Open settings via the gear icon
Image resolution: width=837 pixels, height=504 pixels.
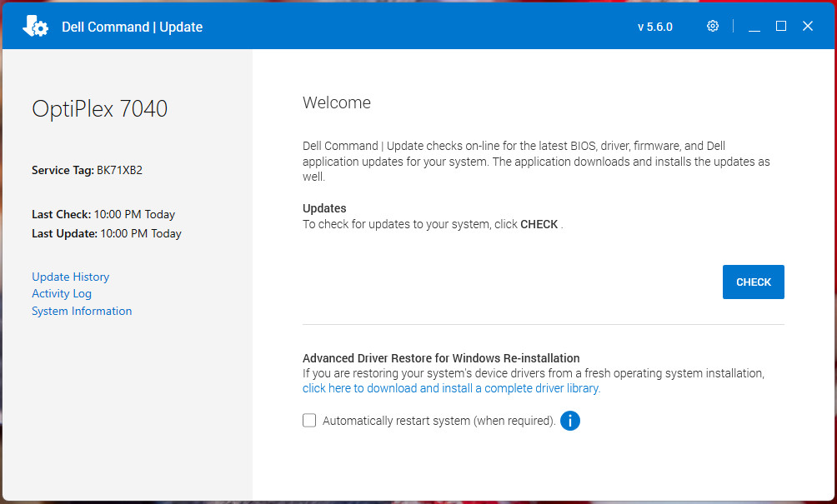713,26
